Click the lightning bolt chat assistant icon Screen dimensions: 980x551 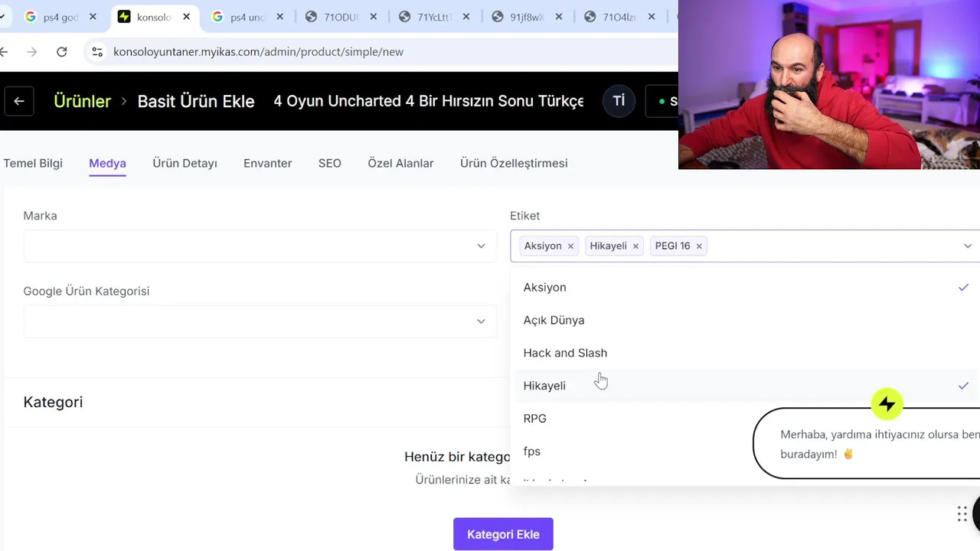click(x=887, y=404)
